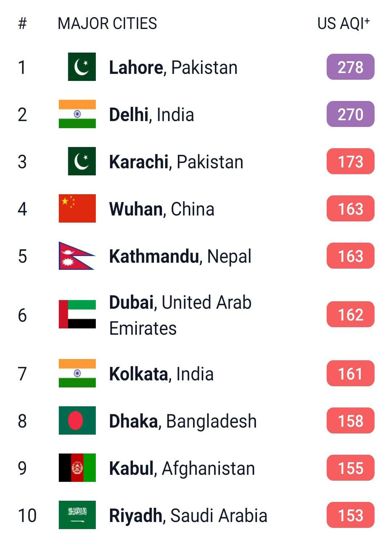Click the Pakistan flag beside Karachi
The height and width of the screenshot is (533, 392).
pos(82,161)
